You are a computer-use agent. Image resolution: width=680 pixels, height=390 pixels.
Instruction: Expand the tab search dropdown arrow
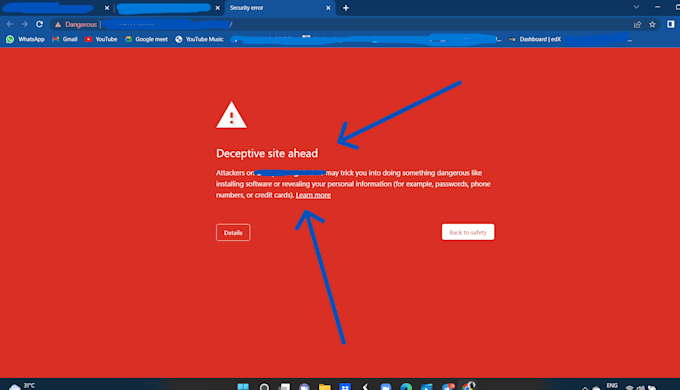point(636,7)
